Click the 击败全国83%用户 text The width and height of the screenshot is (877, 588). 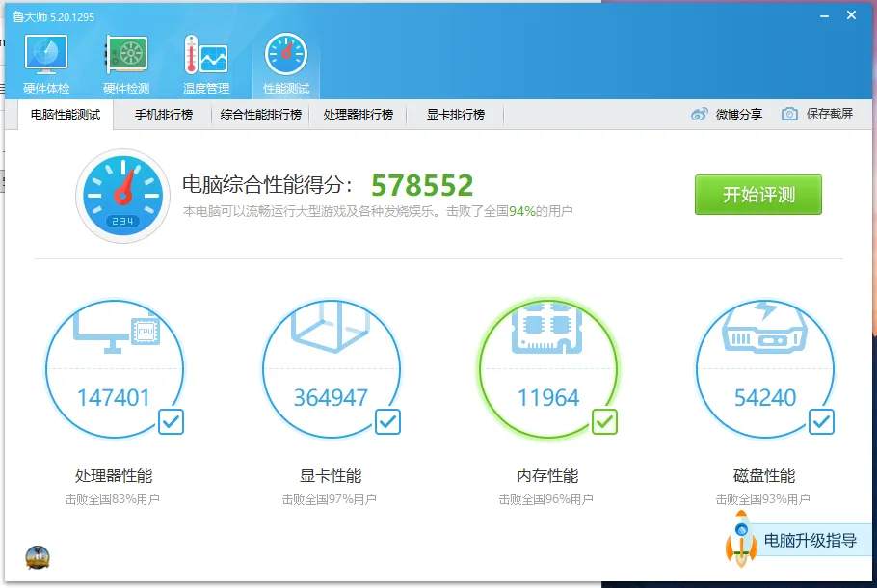pyautogui.click(x=113, y=499)
